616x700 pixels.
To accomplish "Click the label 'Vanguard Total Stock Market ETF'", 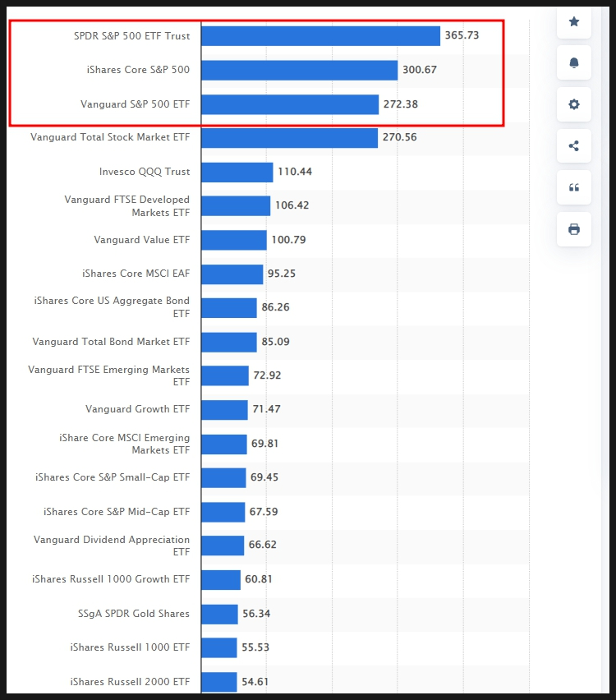I will pyautogui.click(x=110, y=137).
